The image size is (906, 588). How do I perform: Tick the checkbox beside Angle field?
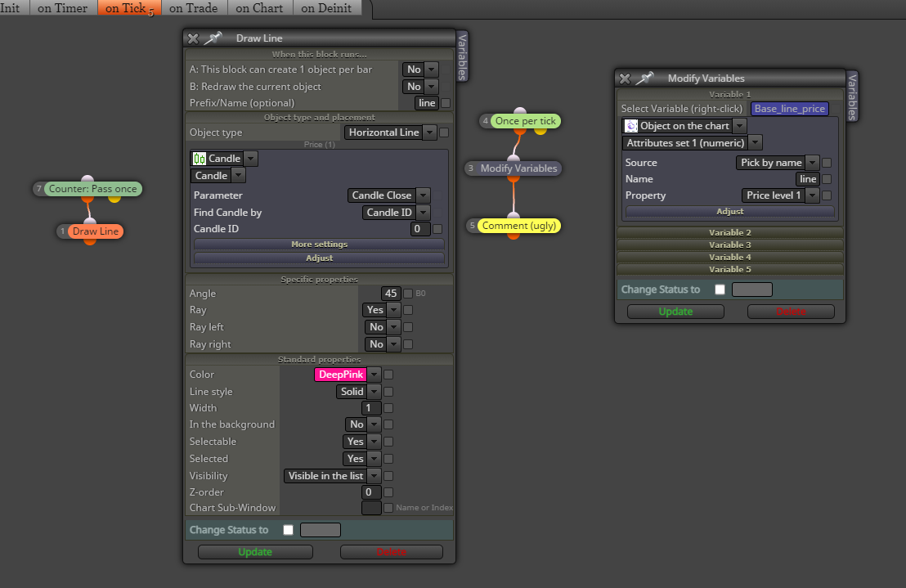click(408, 294)
